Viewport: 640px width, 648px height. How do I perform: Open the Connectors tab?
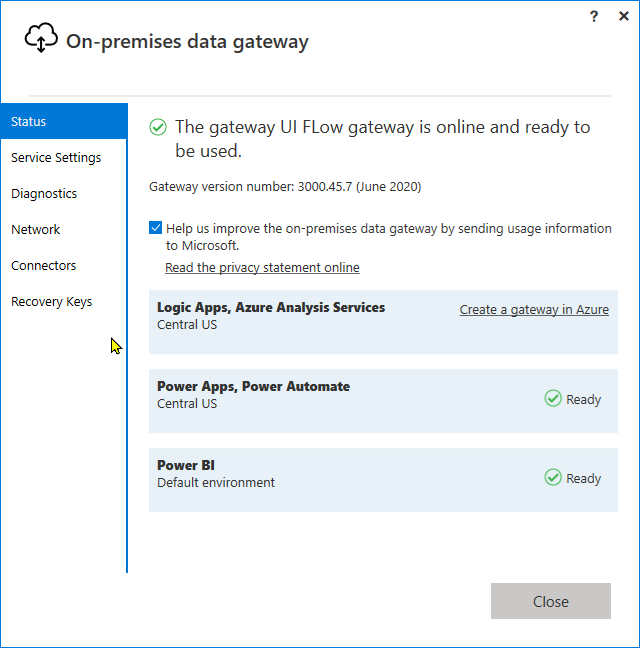tap(64, 265)
